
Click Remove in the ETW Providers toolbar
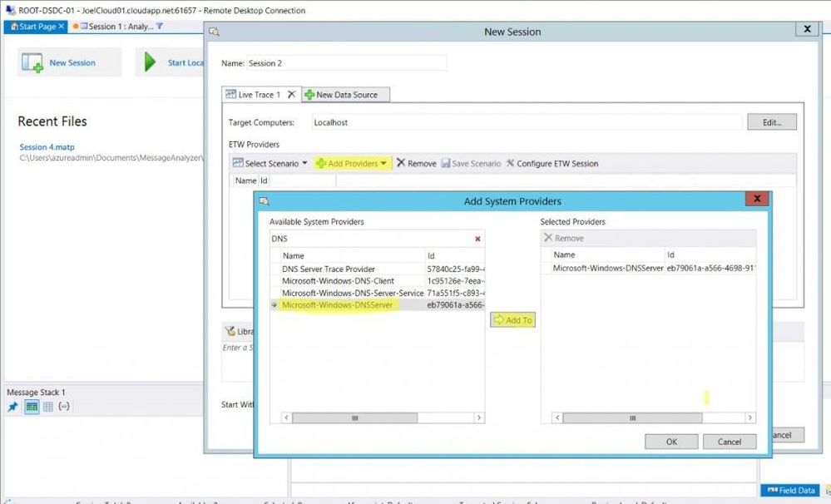click(417, 163)
